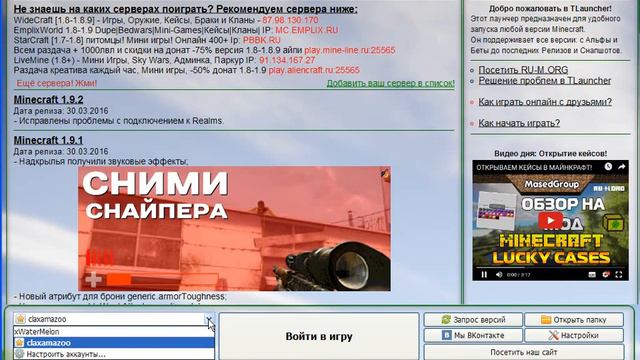Click Добавить ваш сервер в список link
640x360 pixels.
tap(391, 83)
